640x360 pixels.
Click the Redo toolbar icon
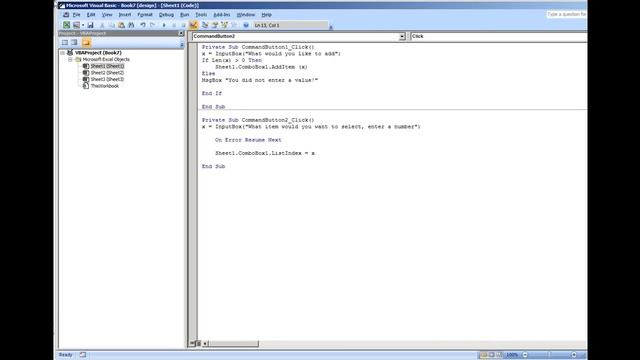click(153, 25)
